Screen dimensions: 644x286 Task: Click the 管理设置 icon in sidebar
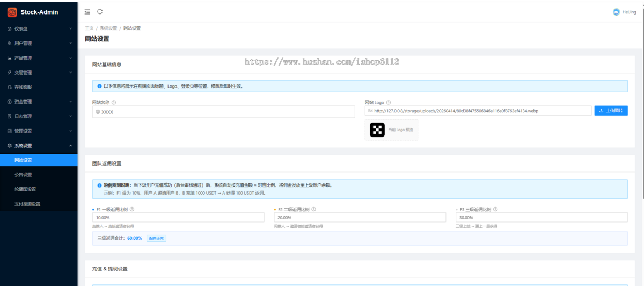pyautogui.click(x=10, y=131)
